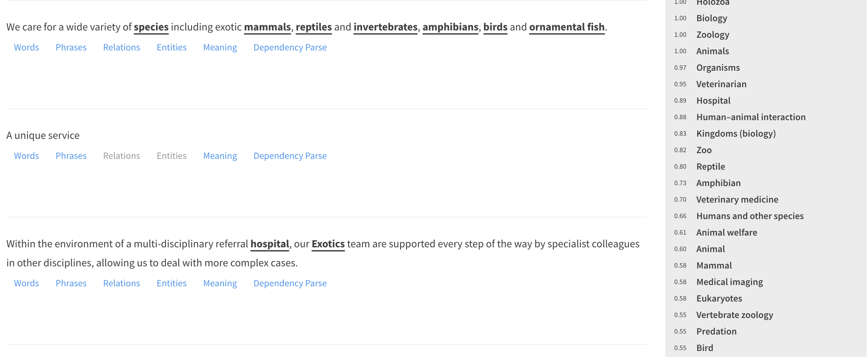The height and width of the screenshot is (357, 868).
Task: Click 'Human–animal interaction' topic
Action: coord(751,117)
